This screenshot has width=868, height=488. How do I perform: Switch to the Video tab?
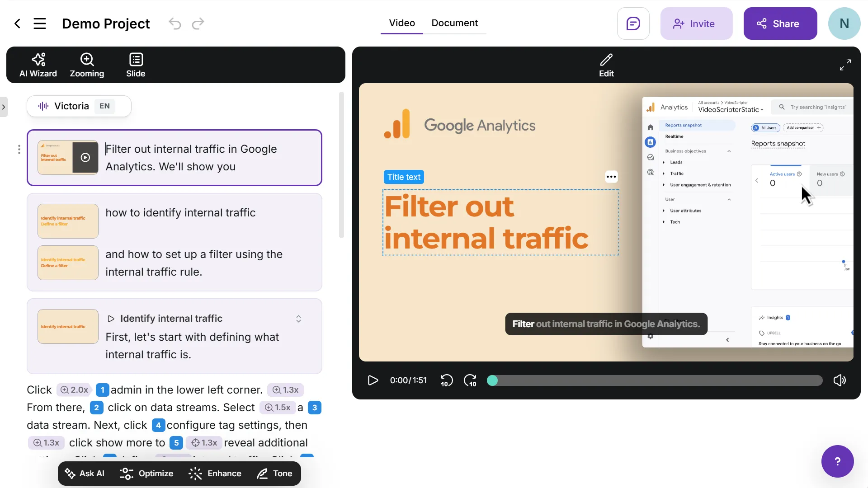point(402,23)
